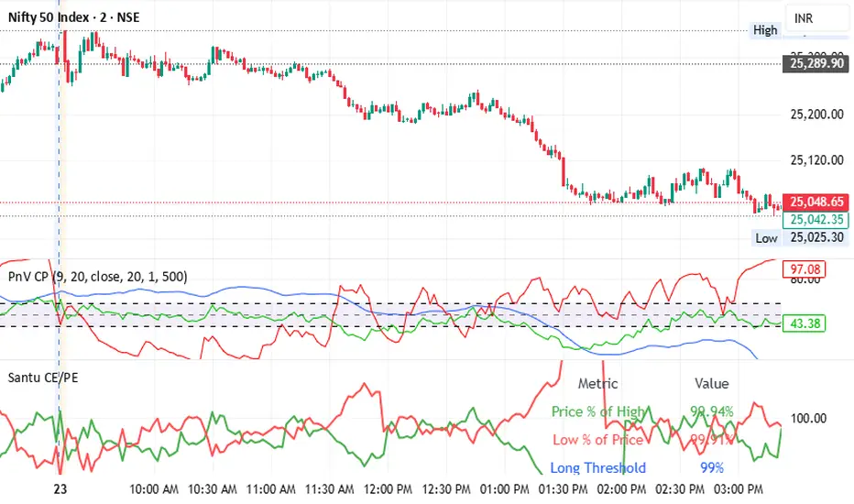Click the 11:00 AM time axis label
Image resolution: width=854 pixels, height=504 pixels.
pos(270,488)
